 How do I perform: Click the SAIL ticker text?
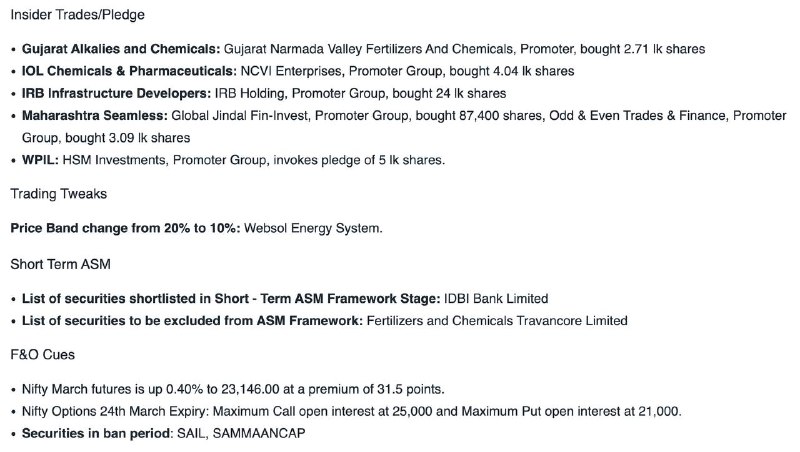click(x=191, y=434)
